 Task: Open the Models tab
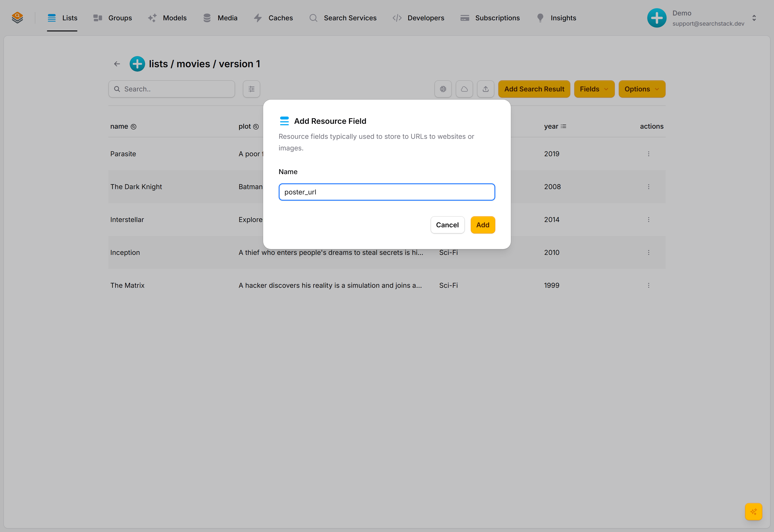pyautogui.click(x=167, y=18)
